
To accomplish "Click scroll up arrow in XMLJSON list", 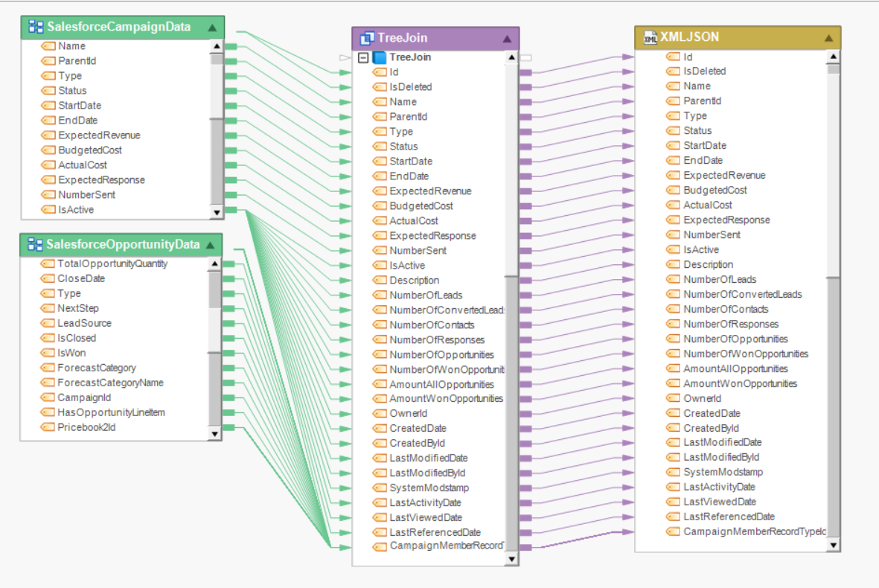I will pyautogui.click(x=833, y=57).
